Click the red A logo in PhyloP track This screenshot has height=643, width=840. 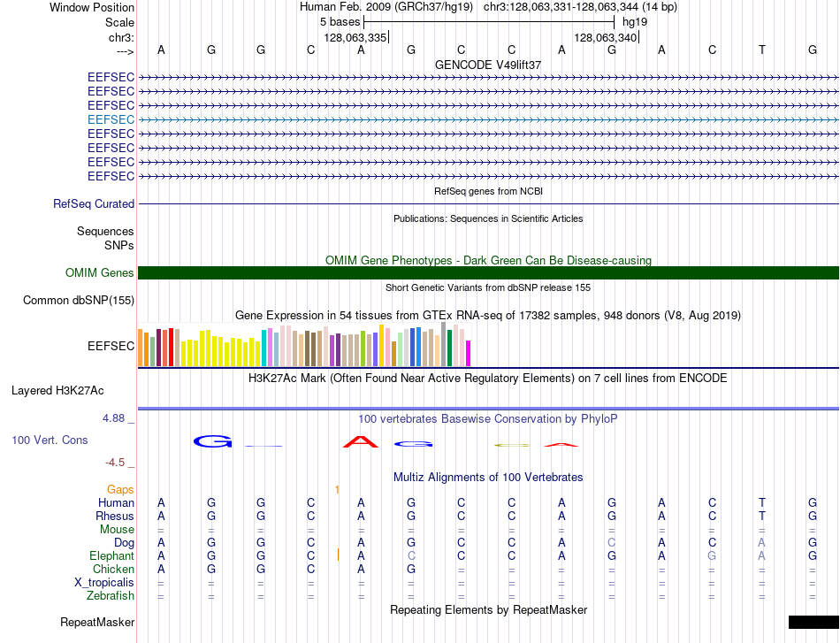point(361,442)
